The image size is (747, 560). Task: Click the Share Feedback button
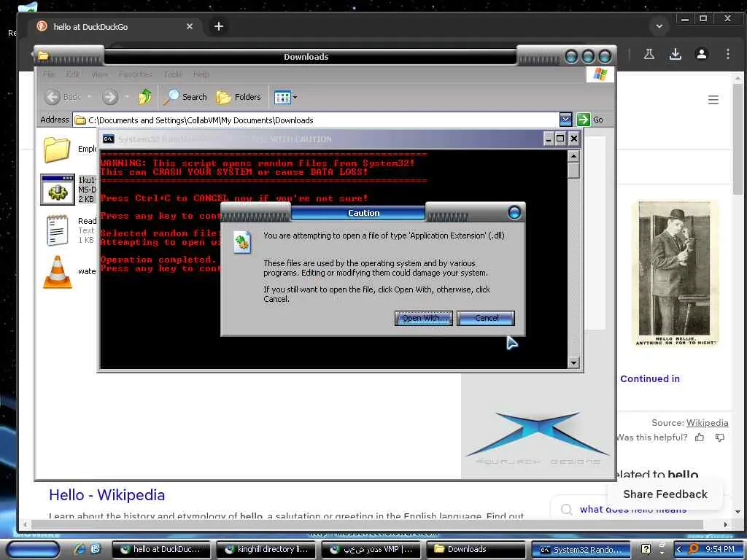pyautogui.click(x=665, y=494)
